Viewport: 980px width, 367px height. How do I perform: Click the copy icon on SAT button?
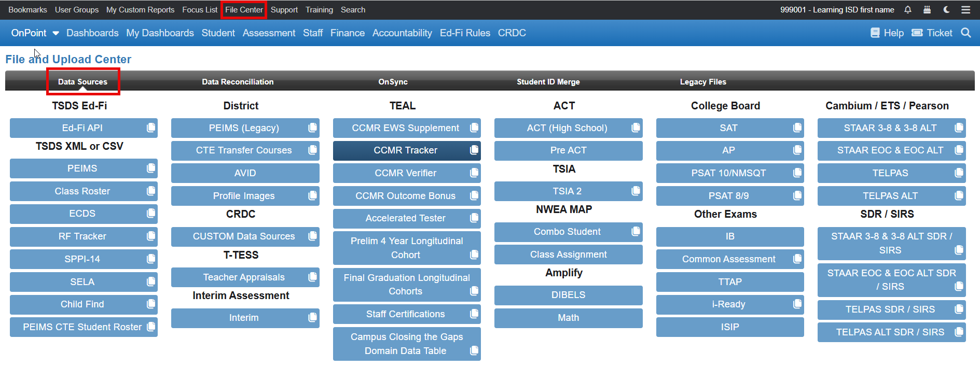pyautogui.click(x=797, y=128)
